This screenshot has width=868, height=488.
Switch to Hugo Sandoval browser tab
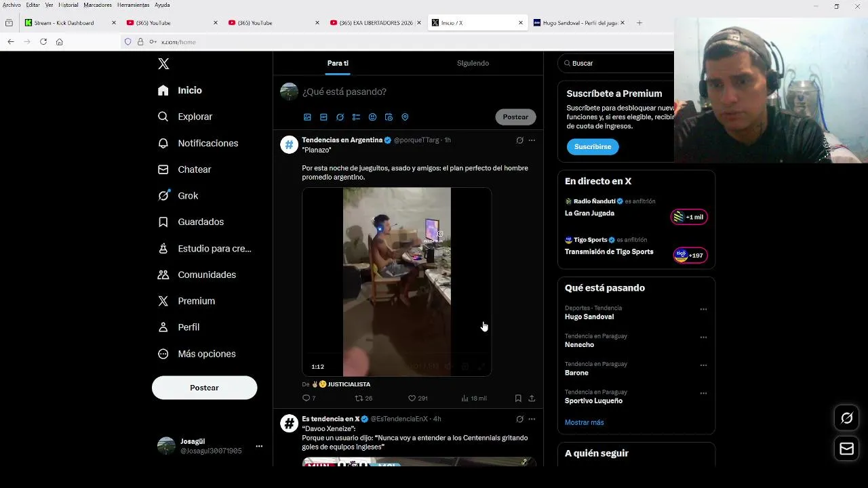coord(578,23)
